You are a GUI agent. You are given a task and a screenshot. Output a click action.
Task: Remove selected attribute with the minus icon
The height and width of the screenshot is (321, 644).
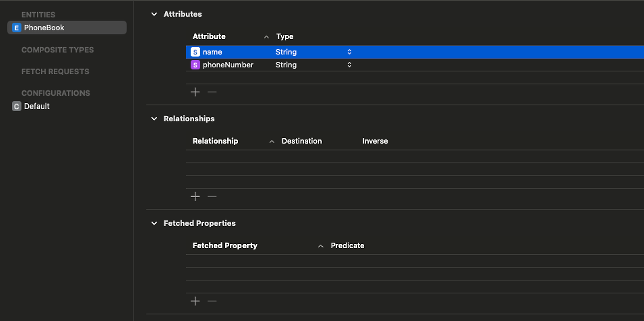pos(212,92)
